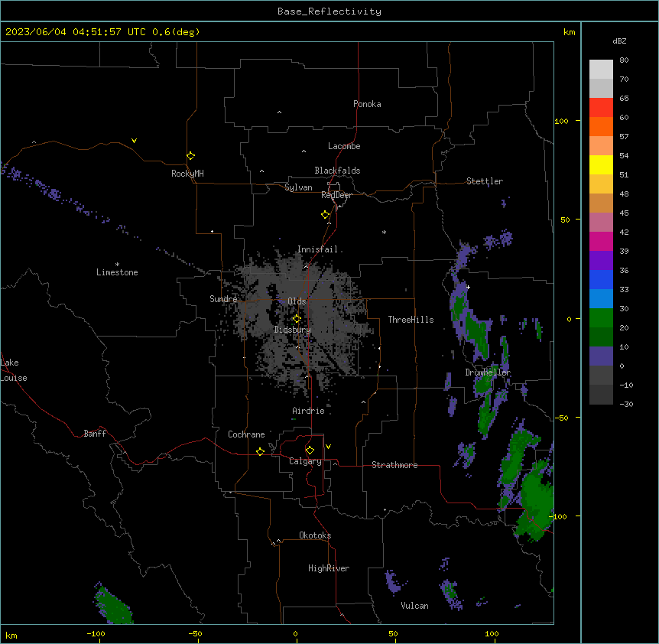Click the Sundre town label
659x644 pixels.
tap(223, 299)
